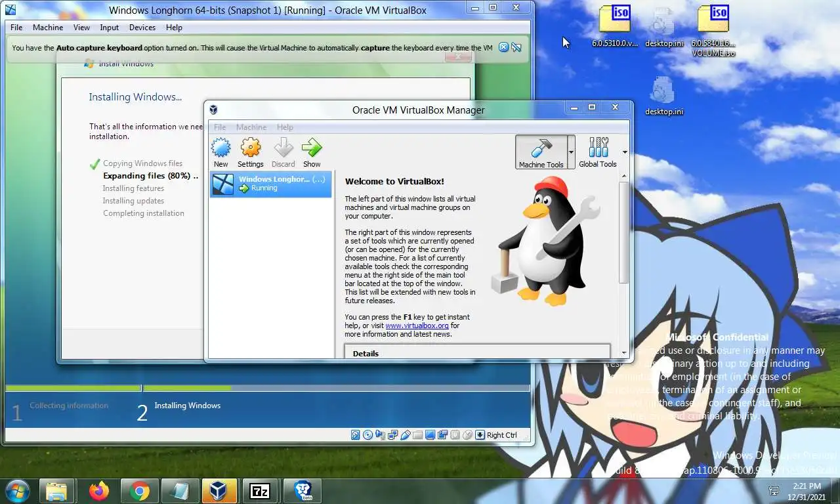Switch to VirtualBox taskbar button

tap(219, 491)
